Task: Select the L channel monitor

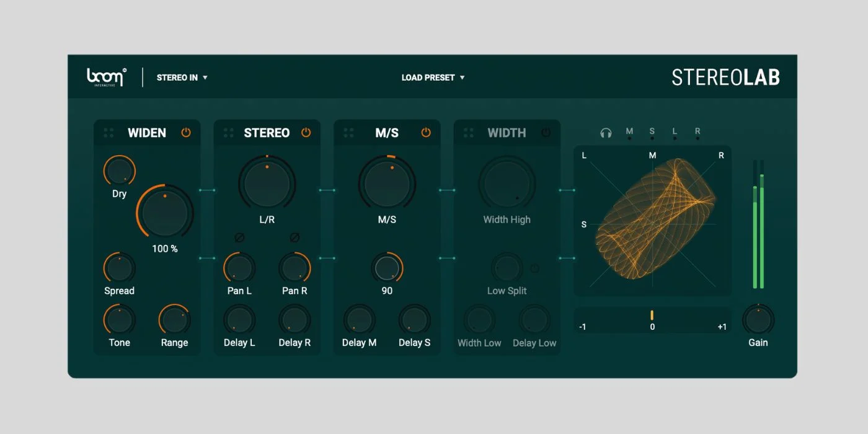Action: pyautogui.click(x=675, y=133)
